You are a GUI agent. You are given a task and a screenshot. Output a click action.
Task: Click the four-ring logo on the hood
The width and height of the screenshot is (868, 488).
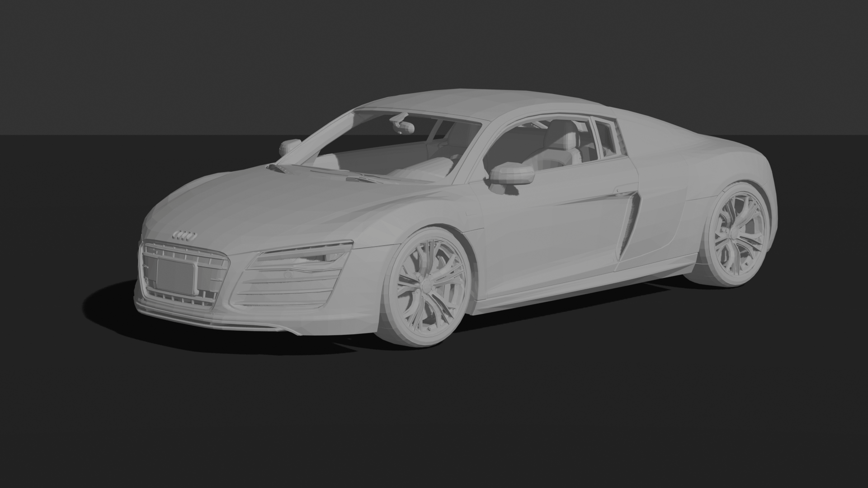click(x=185, y=235)
